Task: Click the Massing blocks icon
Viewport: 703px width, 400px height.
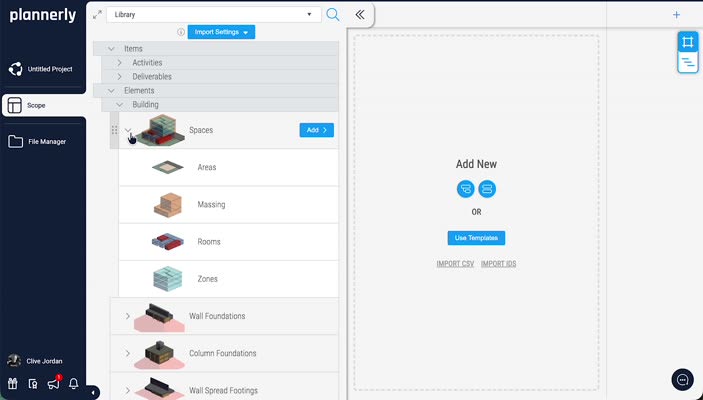Action: coord(168,205)
